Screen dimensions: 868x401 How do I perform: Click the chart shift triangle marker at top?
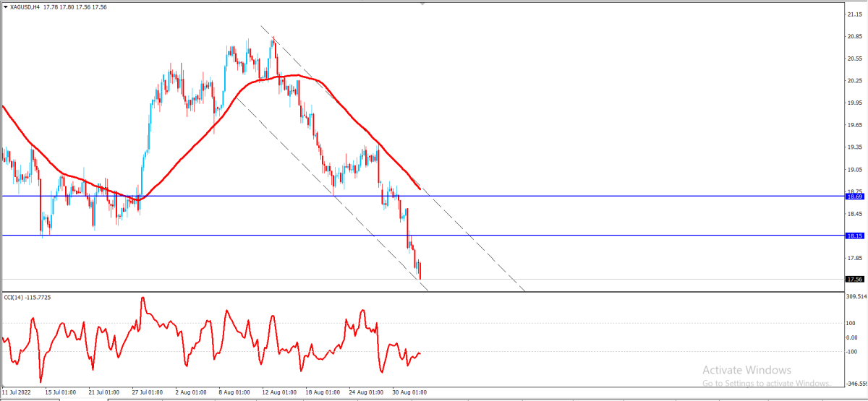coord(423,4)
